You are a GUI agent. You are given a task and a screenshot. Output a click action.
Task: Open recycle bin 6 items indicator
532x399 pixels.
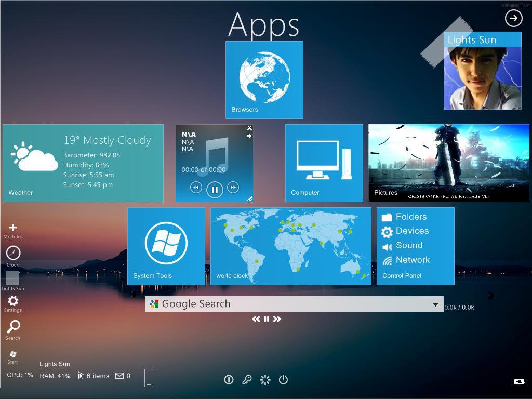click(94, 376)
